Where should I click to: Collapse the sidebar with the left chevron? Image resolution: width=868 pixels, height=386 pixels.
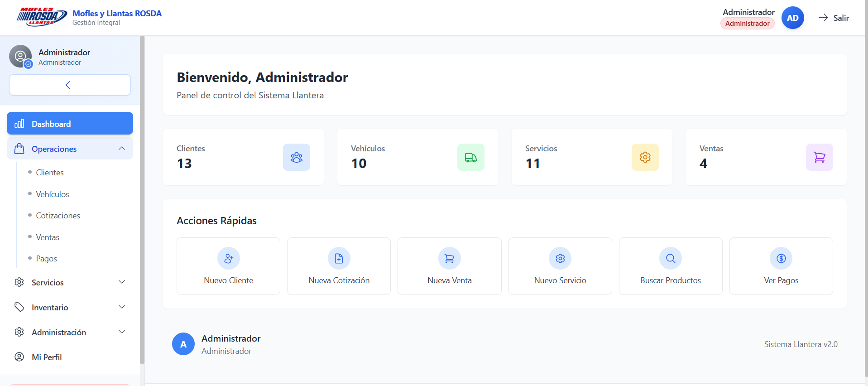(70, 85)
